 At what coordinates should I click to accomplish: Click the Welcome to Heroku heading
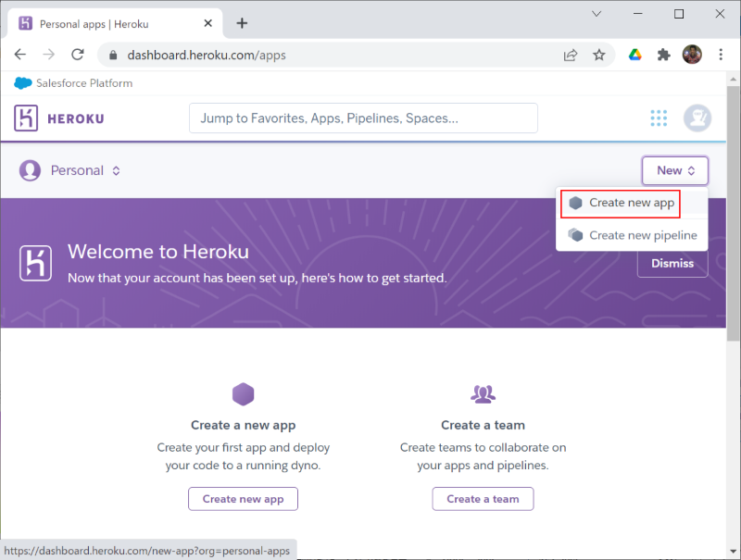[x=158, y=252]
